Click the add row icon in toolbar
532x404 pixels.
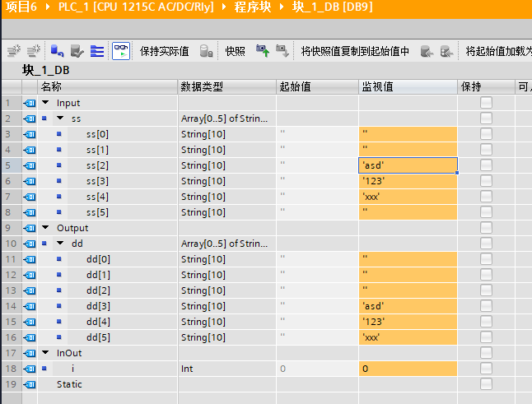click(x=34, y=51)
